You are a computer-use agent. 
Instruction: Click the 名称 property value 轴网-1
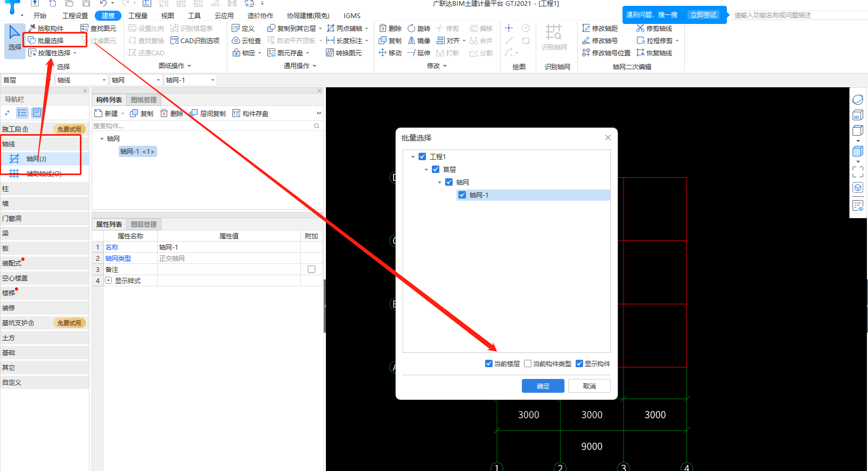tap(229, 247)
